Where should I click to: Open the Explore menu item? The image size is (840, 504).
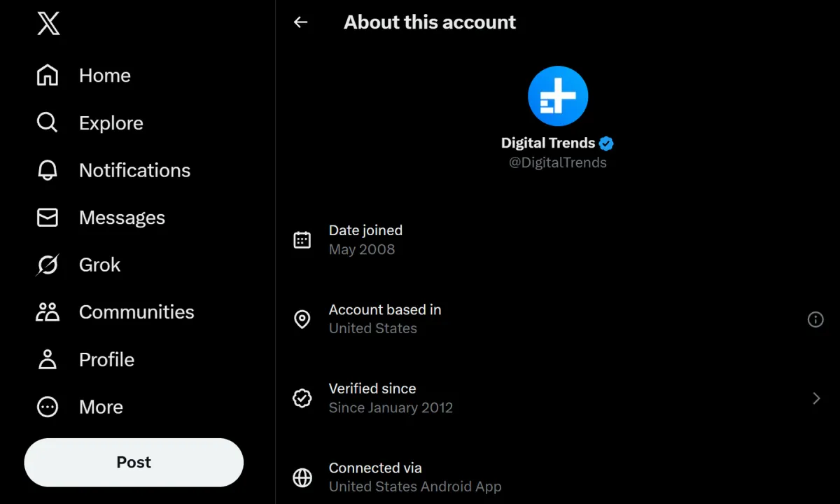[111, 123]
